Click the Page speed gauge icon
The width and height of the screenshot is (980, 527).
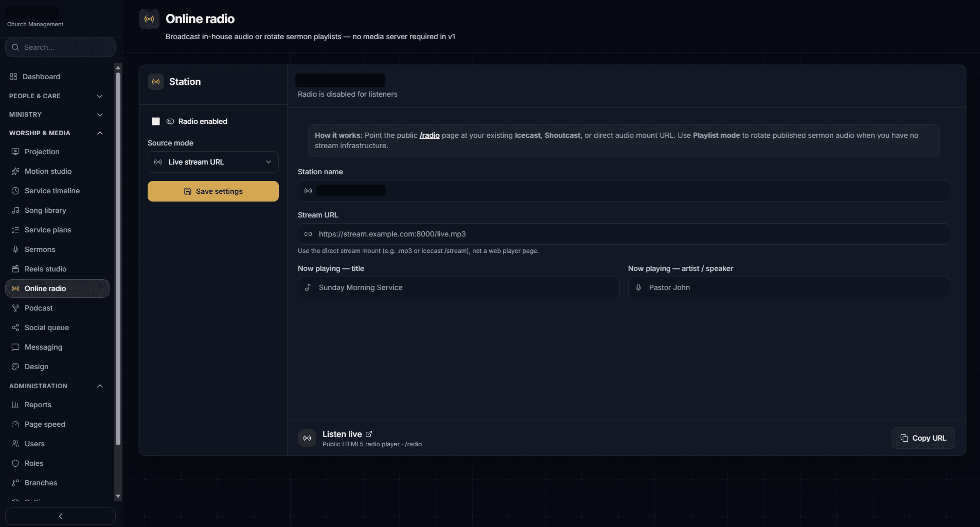click(15, 424)
